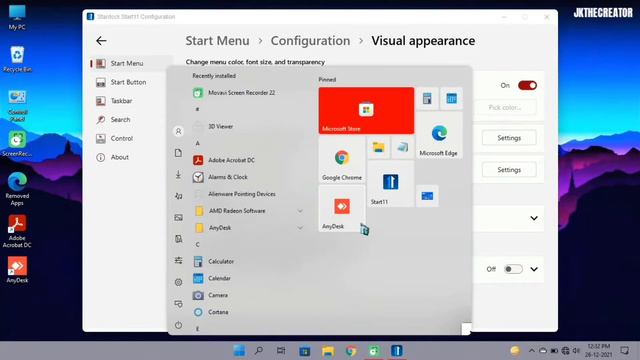
Task: Click the File Explorer small pinned tile
Action: [x=378, y=147]
